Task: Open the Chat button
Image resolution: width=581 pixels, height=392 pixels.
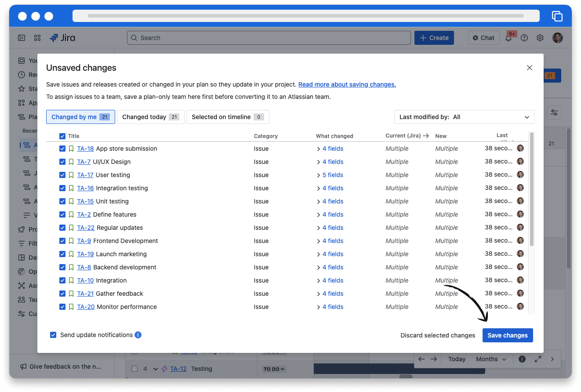Action: [x=483, y=38]
